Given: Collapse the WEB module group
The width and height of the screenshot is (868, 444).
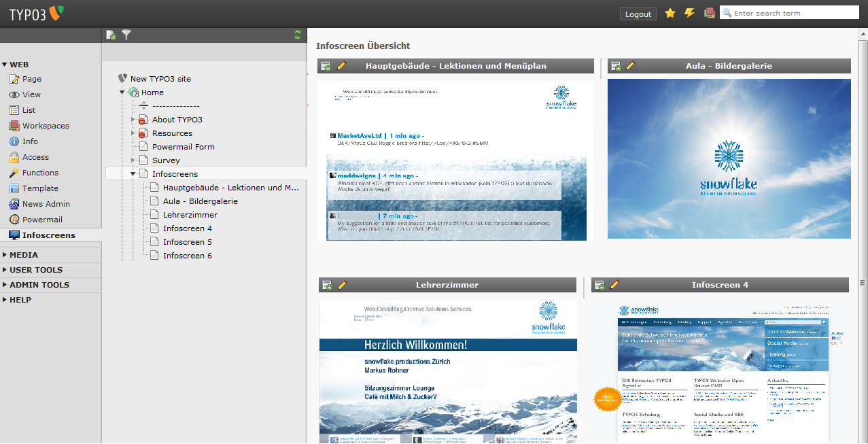Looking at the screenshot, I should coord(5,65).
